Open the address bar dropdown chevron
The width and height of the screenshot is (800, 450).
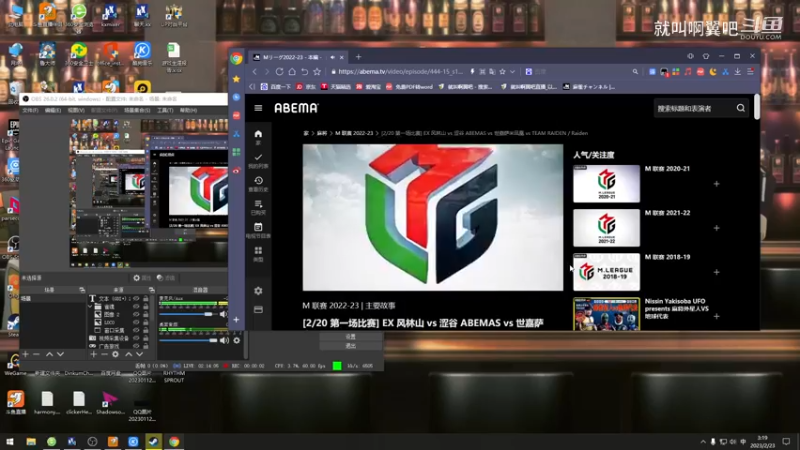point(512,72)
